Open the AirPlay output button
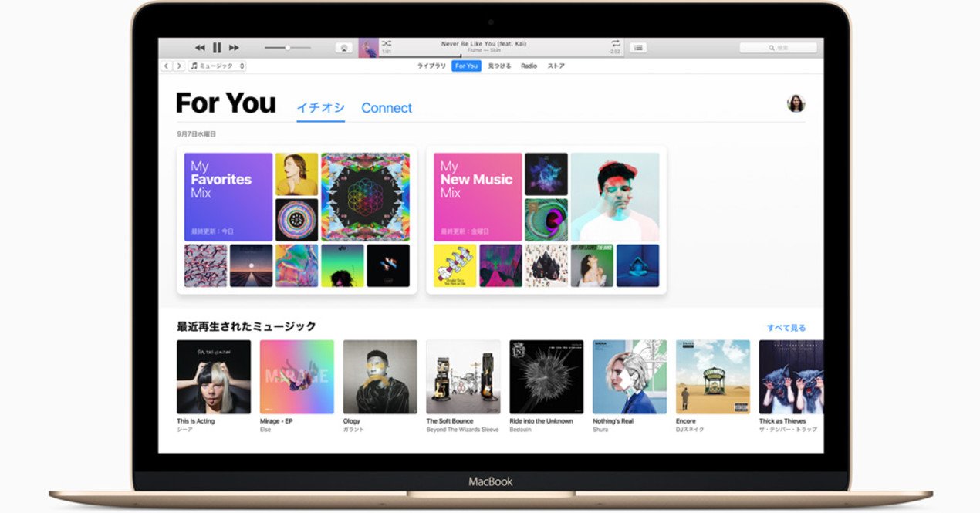The width and height of the screenshot is (980, 513). pos(344,48)
